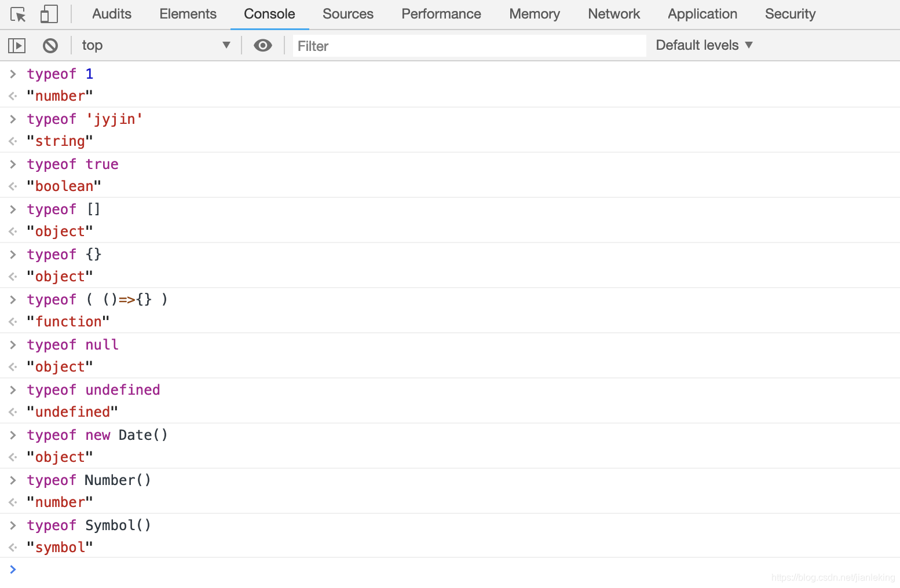
Task: Click the return arrow beside "string"
Action: click(13, 141)
